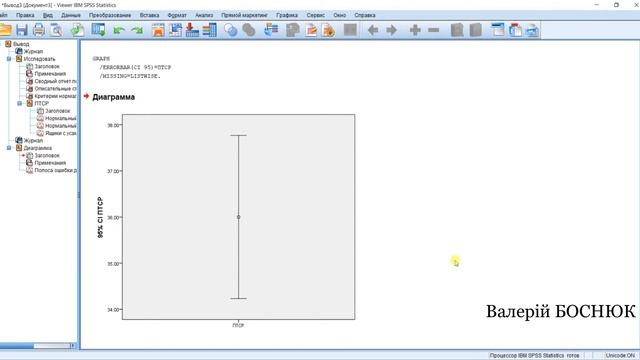Demote item with the right arrow icon
This screenshot has height=360, width=640.
click(391, 30)
